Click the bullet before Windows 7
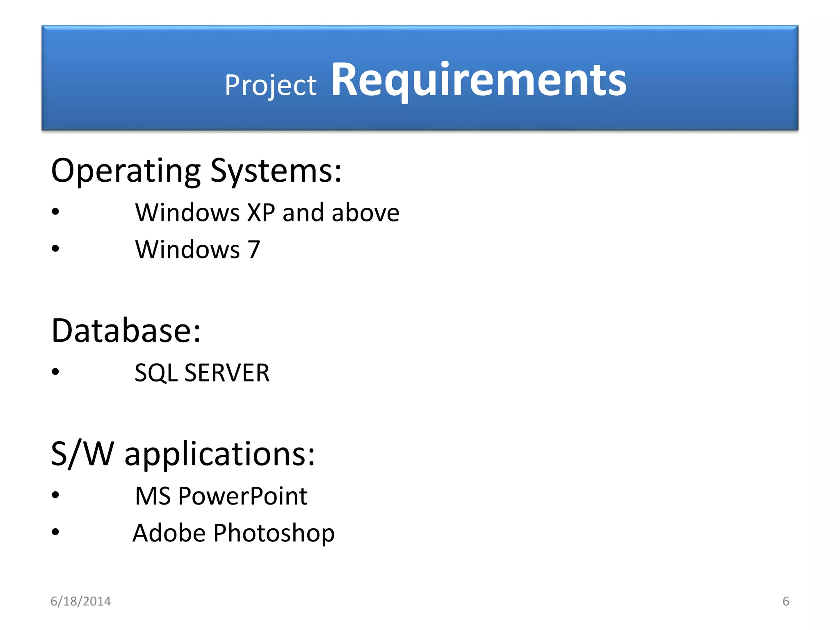 pos(56,249)
